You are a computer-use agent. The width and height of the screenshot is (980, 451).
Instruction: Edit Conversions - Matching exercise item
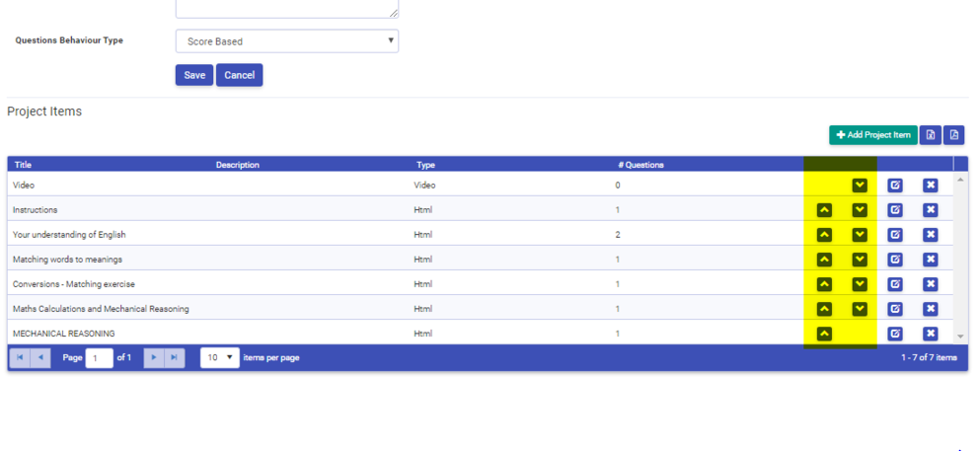pyautogui.click(x=895, y=284)
